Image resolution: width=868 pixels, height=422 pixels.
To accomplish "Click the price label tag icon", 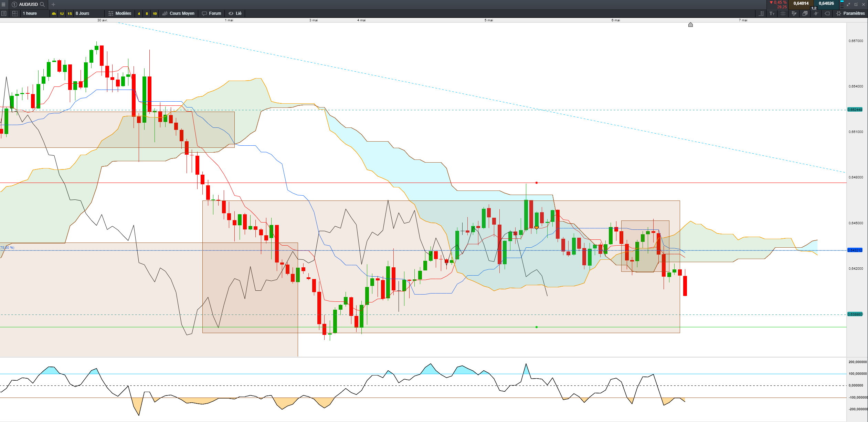I will [x=827, y=13].
